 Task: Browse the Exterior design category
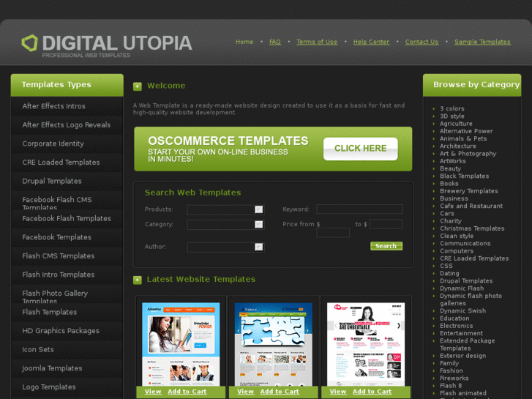click(x=462, y=356)
